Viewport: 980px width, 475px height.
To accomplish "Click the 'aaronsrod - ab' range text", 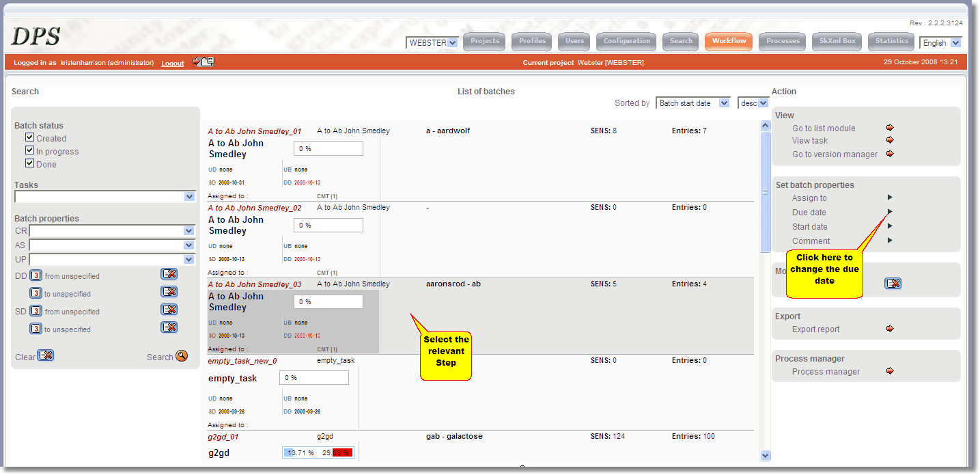I will (x=453, y=284).
